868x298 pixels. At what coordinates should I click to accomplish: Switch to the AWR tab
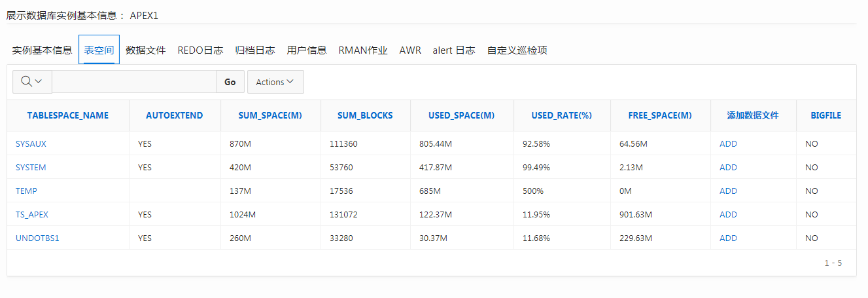[x=410, y=50]
